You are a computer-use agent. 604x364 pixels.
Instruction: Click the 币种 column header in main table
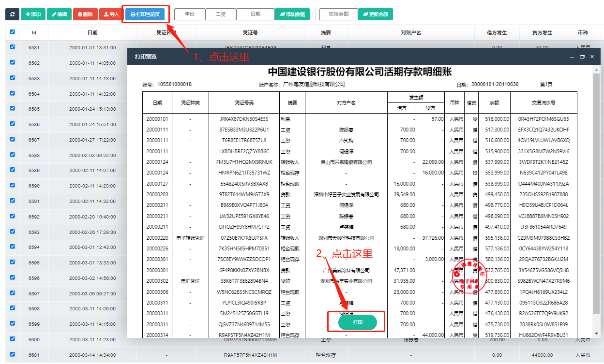tap(583, 33)
